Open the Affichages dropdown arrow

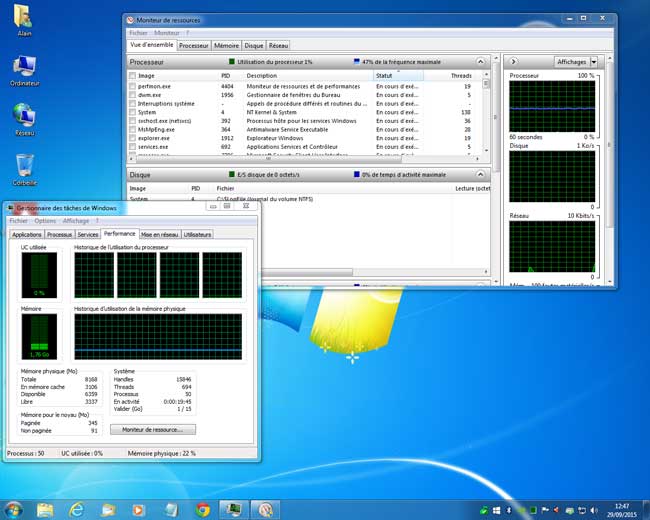point(594,62)
